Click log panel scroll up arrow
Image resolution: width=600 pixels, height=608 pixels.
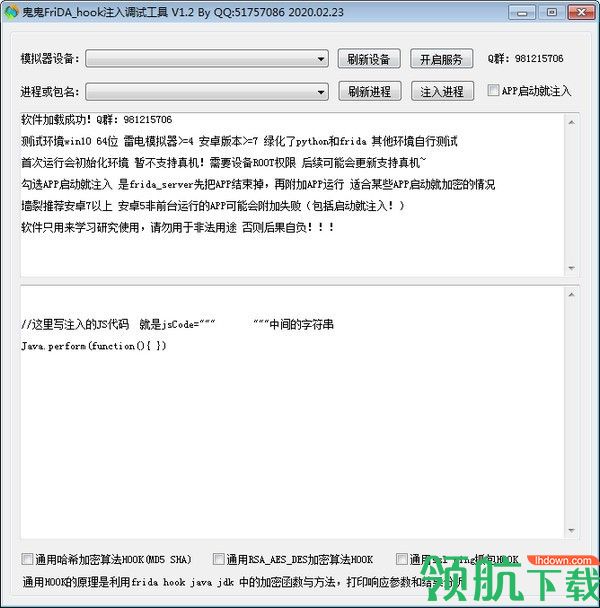[571, 123]
